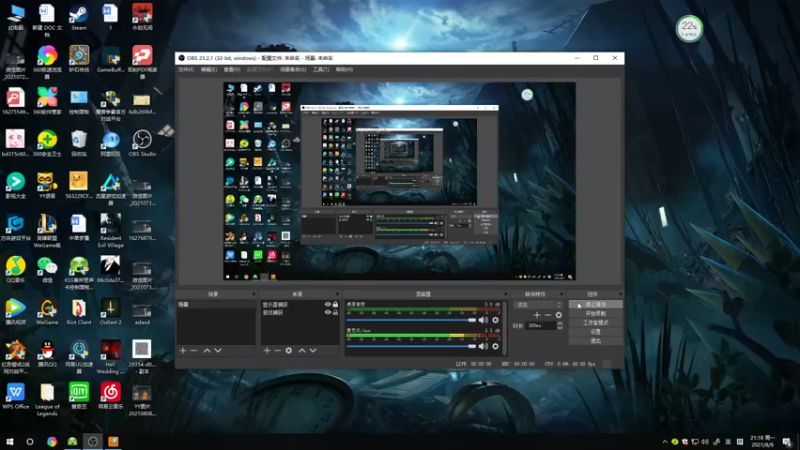Select the scene entry in the Scenes list
Image resolution: width=800 pixels, height=450 pixels.
pos(216,305)
